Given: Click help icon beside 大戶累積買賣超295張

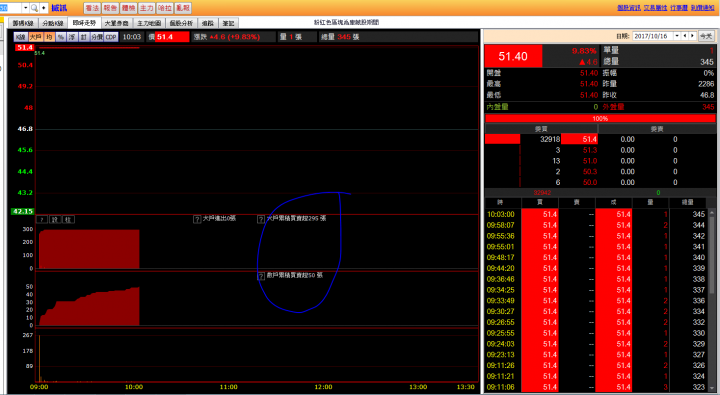Looking at the screenshot, I should [x=261, y=219].
